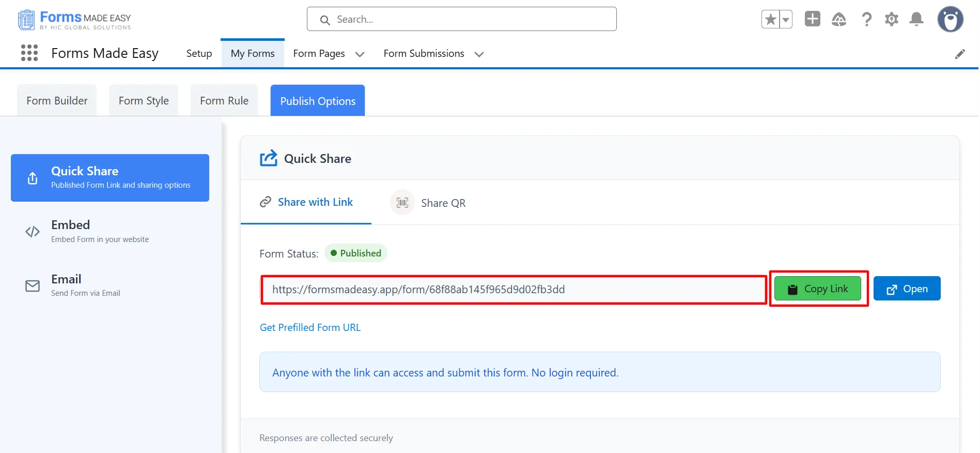Click the Favorites star icon
The image size is (980, 453).
point(770,20)
